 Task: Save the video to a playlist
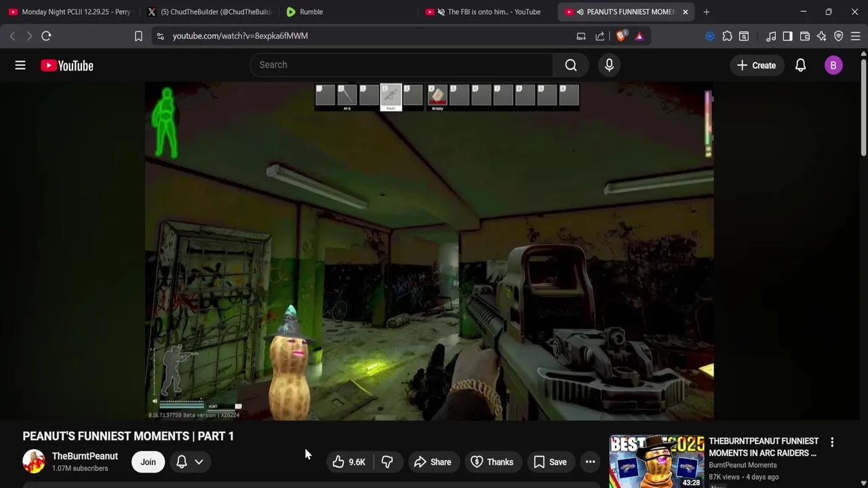coord(550,462)
